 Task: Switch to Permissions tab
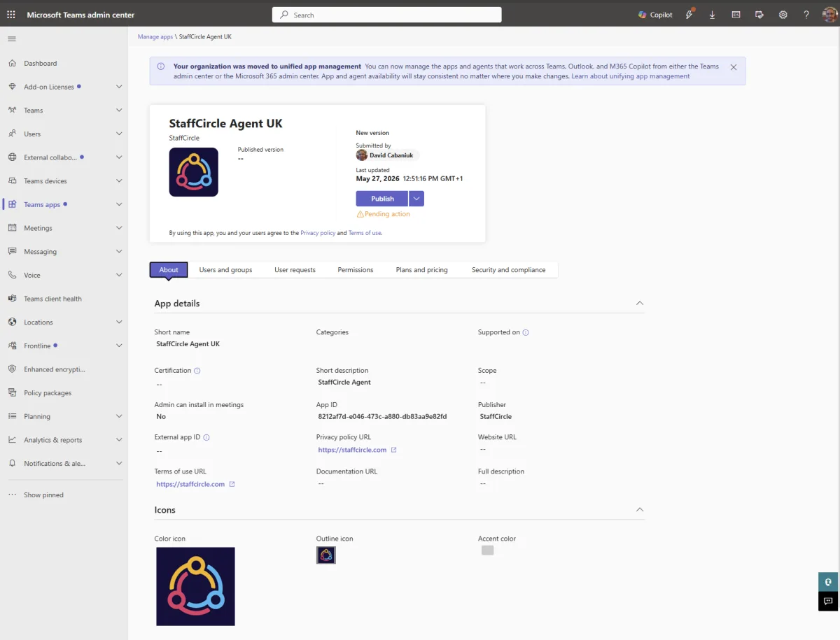click(x=356, y=270)
